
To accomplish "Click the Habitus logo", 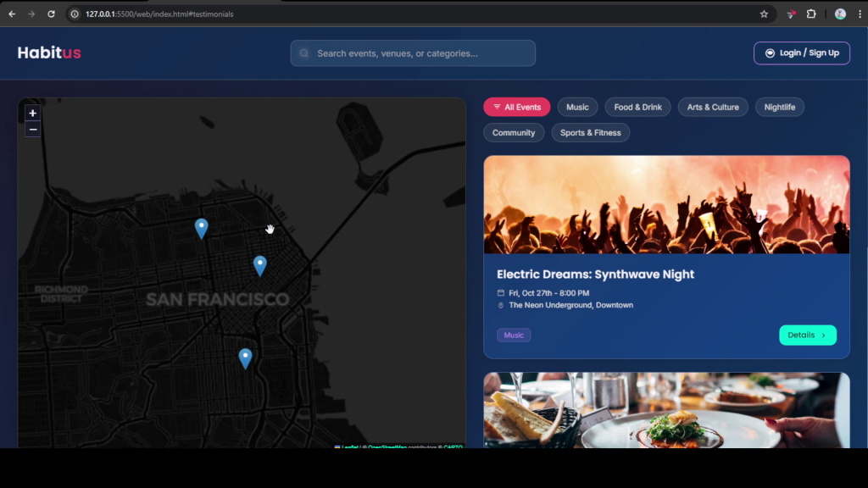I will point(49,53).
